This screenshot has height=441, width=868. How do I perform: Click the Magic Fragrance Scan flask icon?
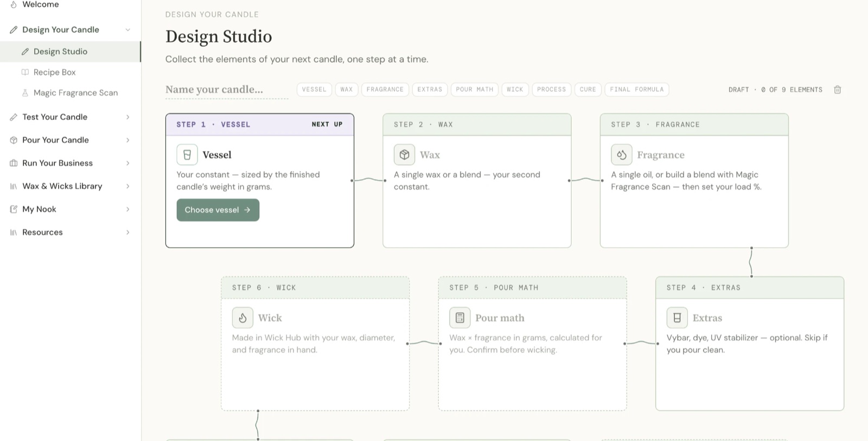25,93
